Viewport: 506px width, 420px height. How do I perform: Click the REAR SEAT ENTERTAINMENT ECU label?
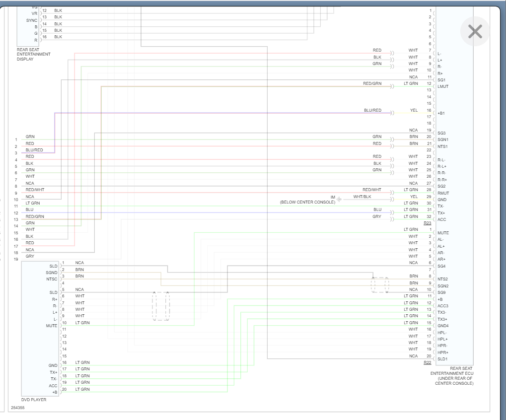click(452, 376)
